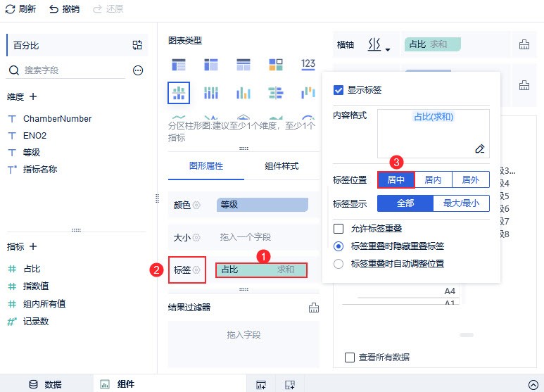Viewport: 544px width, 392px height.
Task: Switch to the 组件样式 tab
Action: (x=282, y=166)
